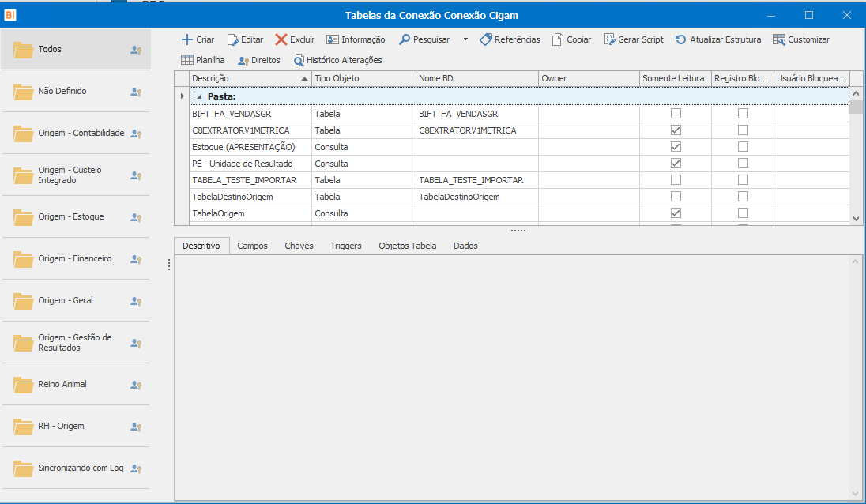Click the Planilha grid icon

pyautogui.click(x=187, y=60)
